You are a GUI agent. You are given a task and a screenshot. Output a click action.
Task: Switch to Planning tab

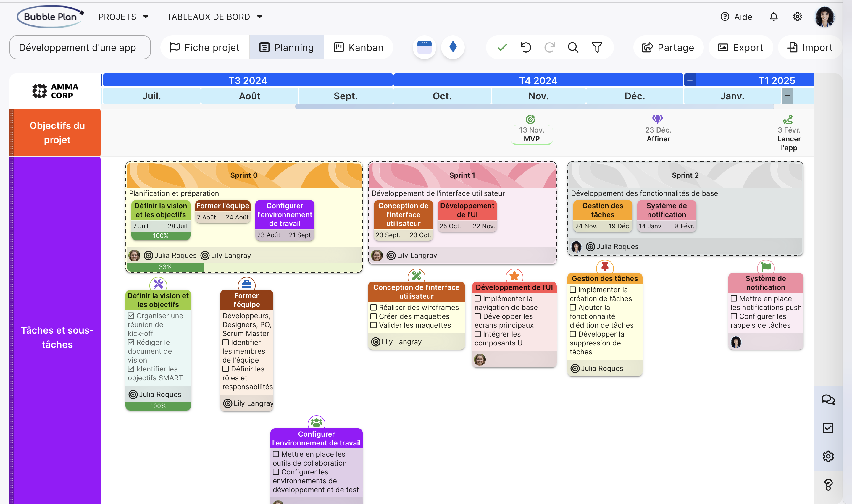(287, 47)
